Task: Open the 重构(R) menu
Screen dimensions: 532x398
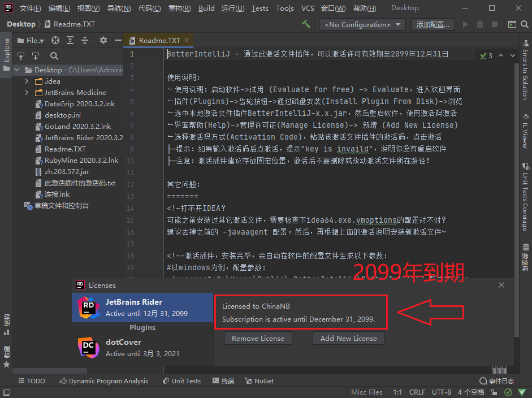Action: 179,8
